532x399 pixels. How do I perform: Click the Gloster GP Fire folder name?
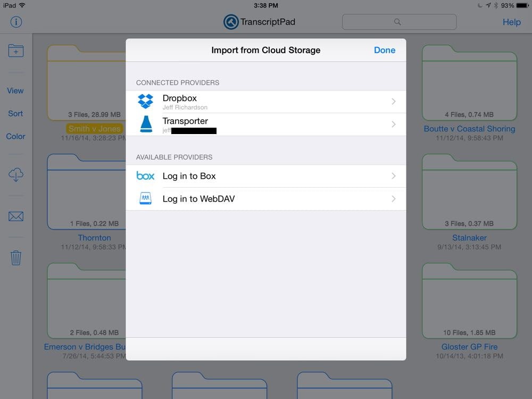[469, 347]
